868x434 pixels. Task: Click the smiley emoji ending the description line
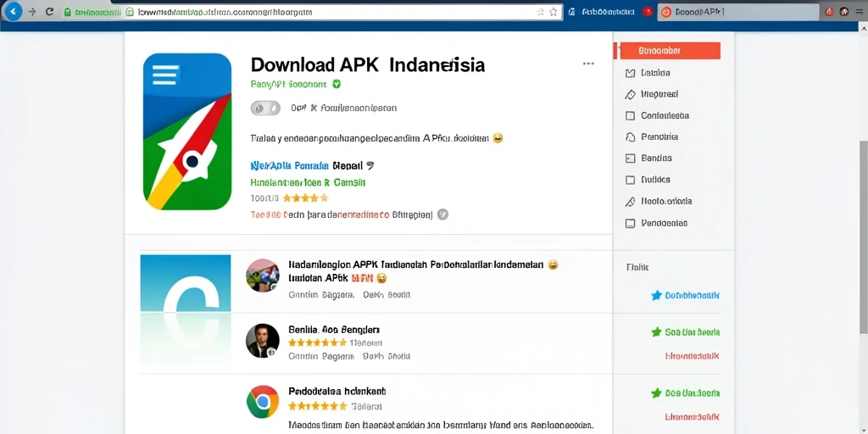click(498, 138)
